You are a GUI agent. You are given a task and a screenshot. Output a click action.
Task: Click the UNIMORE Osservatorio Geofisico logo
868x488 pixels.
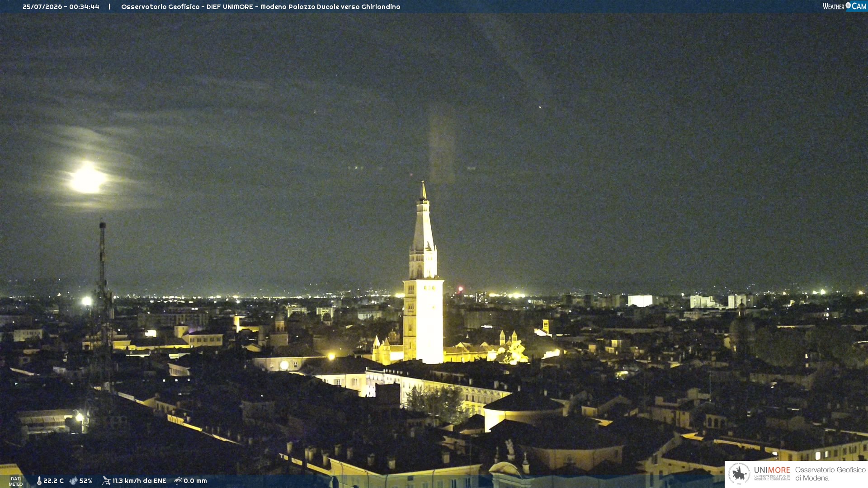click(796, 474)
